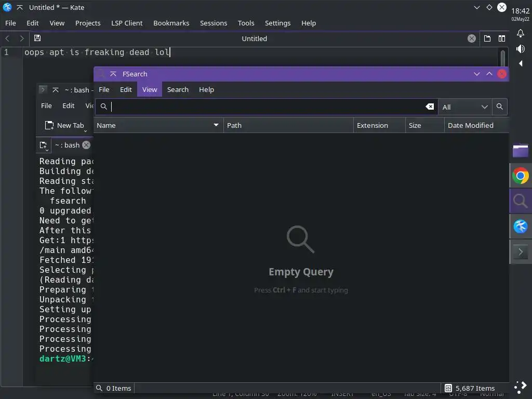Screen dimensions: 532x399
Task: Click Konsole's keep-above title bar icon
Action: coord(55,90)
